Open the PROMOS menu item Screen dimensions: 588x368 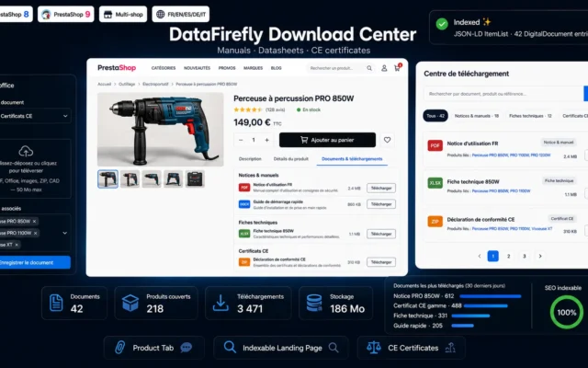pyautogui.click(x=227, y=68)
